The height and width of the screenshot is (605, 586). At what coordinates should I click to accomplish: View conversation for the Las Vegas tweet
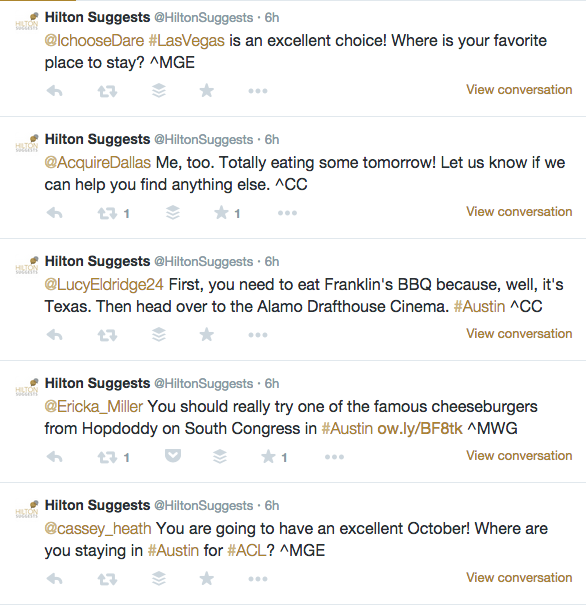(519, 90)
